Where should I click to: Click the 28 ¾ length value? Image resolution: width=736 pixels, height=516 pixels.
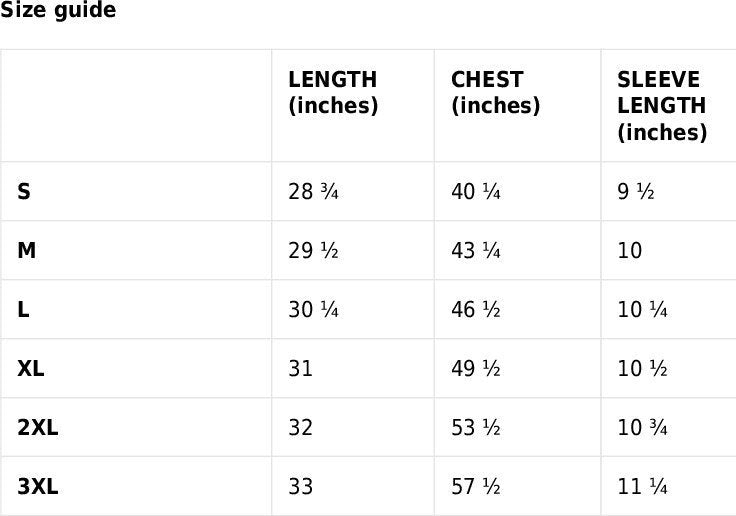[313, 192]
